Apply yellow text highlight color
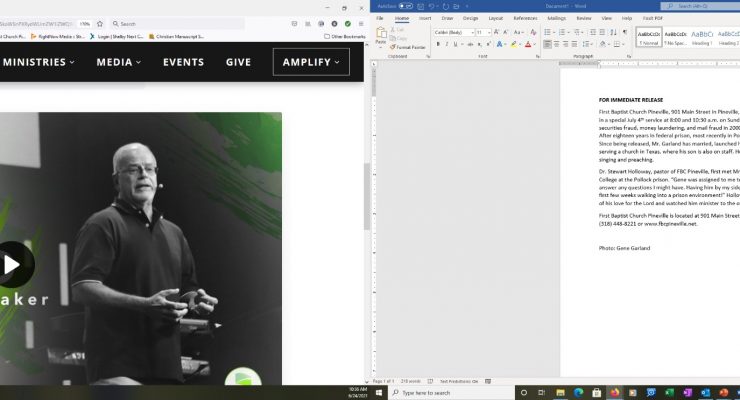740x400 pixels. coord(513,44)
